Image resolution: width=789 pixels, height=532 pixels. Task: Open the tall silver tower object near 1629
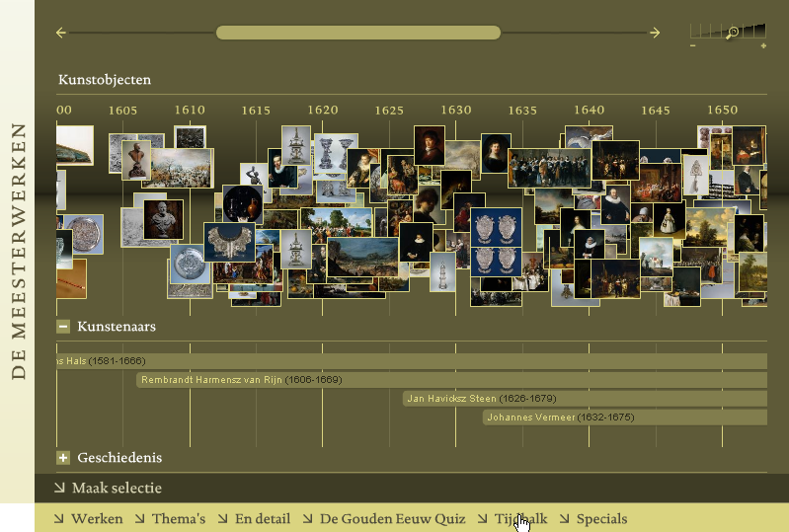(442, 272)
